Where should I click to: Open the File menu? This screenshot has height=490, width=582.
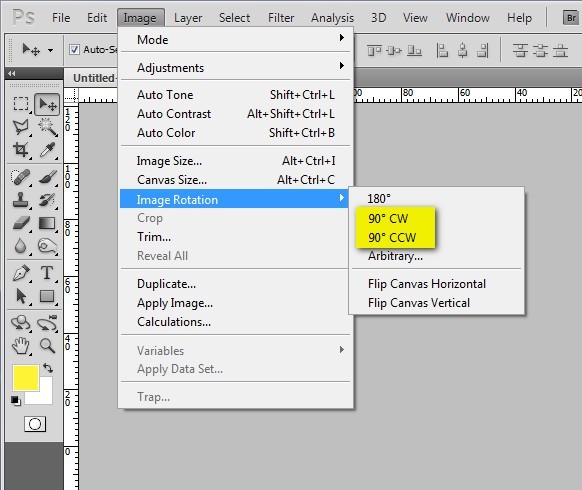(x=61, y=17)
